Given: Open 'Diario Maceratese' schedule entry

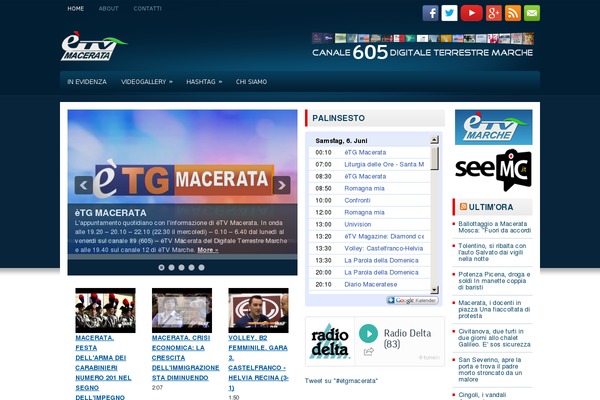Looking at the screenshot, I should (x=371, y=284).
